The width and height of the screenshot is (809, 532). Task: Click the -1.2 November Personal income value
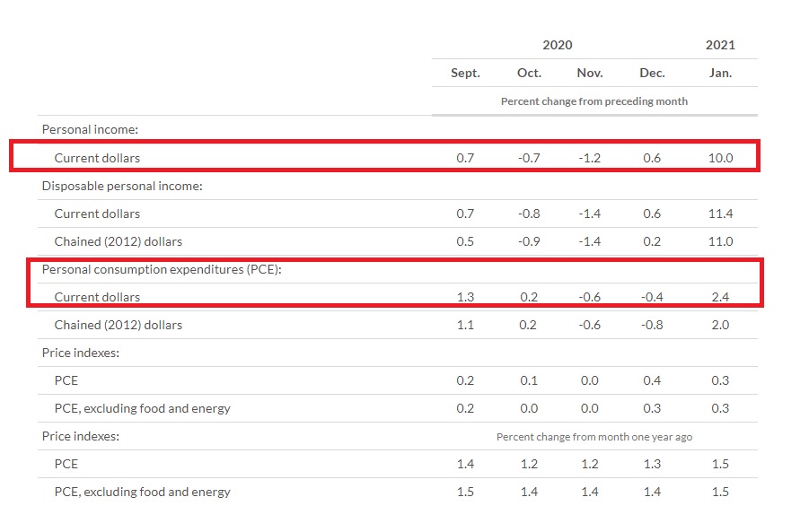(x=589, y=158)
